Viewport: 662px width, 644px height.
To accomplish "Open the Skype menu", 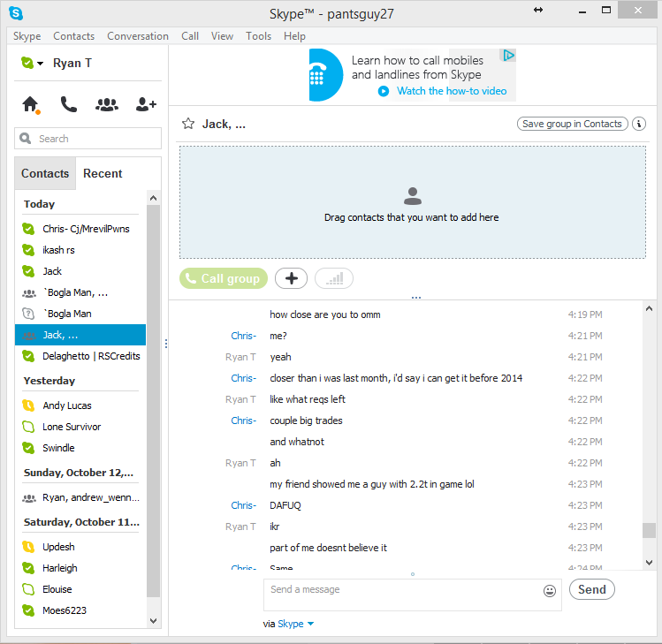I will tap(27, 36).
